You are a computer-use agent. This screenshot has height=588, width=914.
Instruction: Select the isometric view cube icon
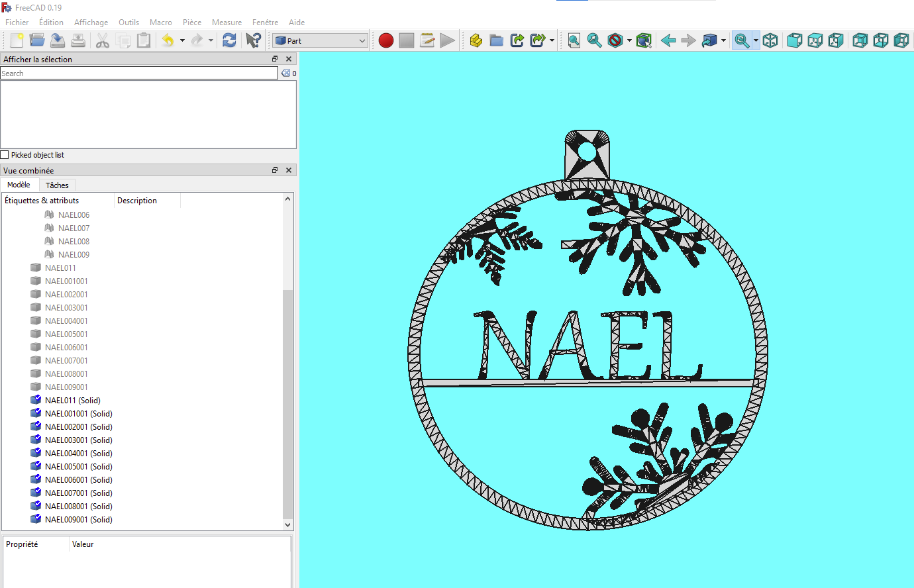click(770, 40)
